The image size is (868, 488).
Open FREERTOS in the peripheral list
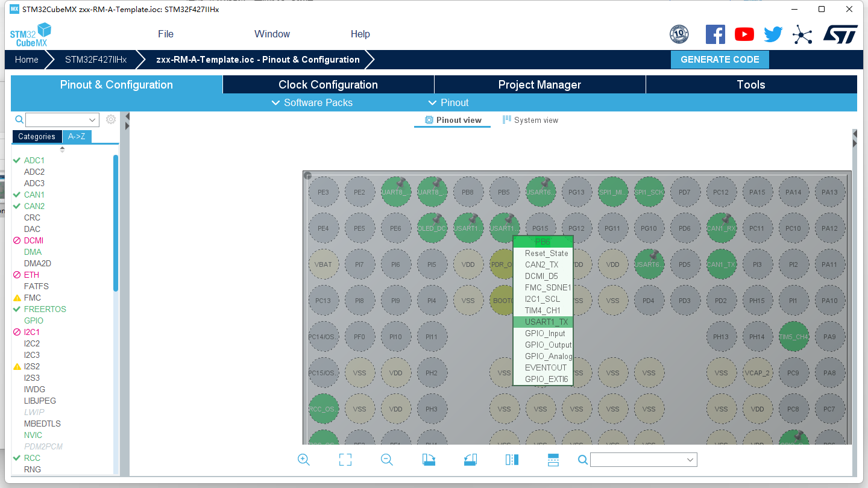click(x=45, y=309)
